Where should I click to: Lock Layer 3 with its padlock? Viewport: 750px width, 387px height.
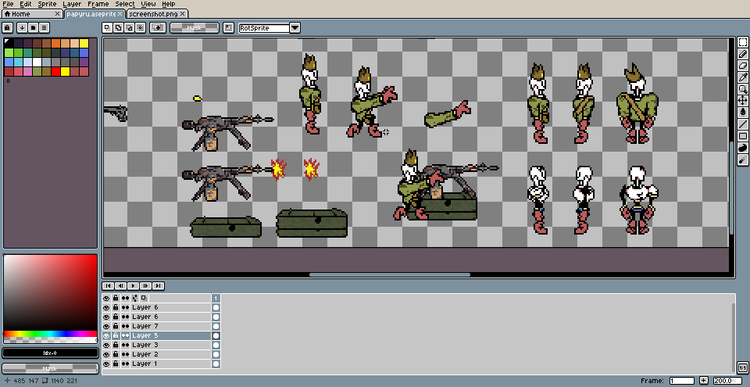[x=115, y=345]
